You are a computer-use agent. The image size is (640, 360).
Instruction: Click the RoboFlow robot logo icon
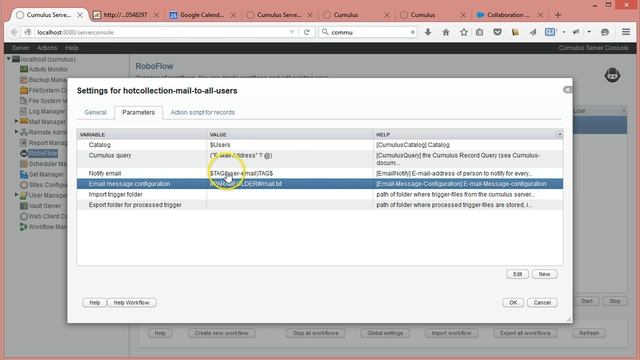click(x=612, y=75)
